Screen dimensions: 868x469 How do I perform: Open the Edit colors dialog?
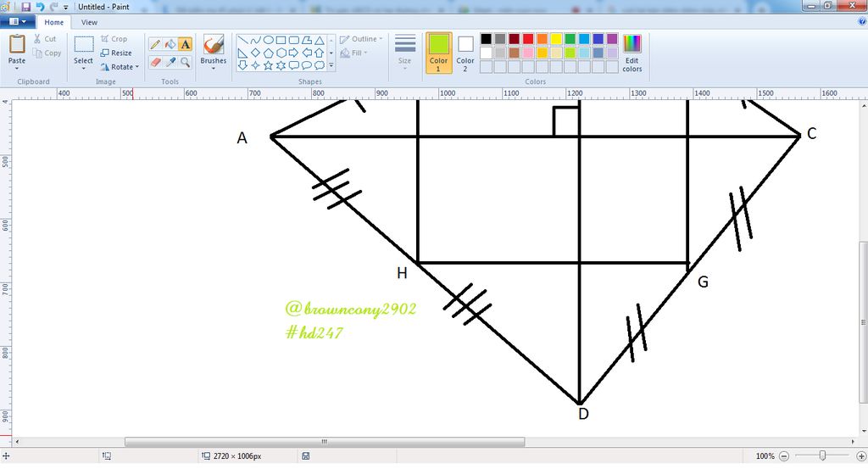632,53
